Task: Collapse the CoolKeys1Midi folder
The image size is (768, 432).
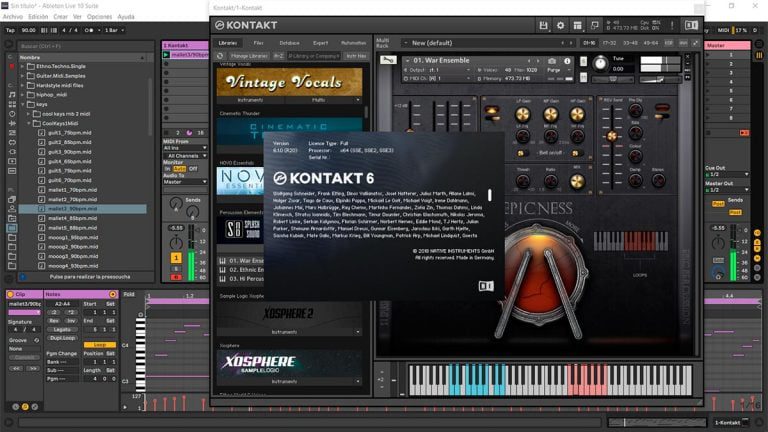Action: click(x=28, y=123)
